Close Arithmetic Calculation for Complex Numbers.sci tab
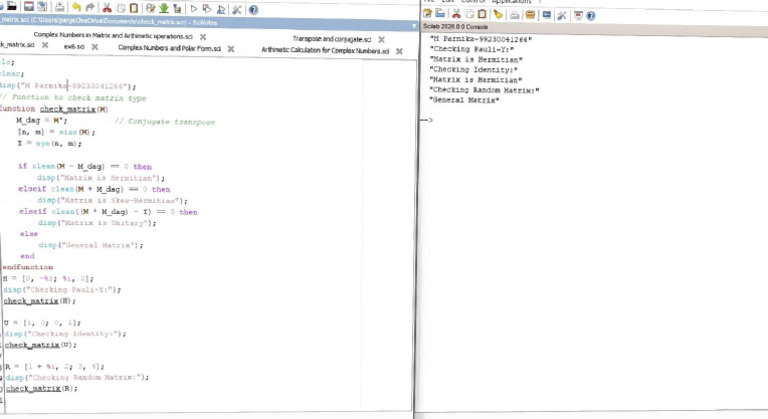The height and width of the screenshot is (419, 768). point(399,51)
